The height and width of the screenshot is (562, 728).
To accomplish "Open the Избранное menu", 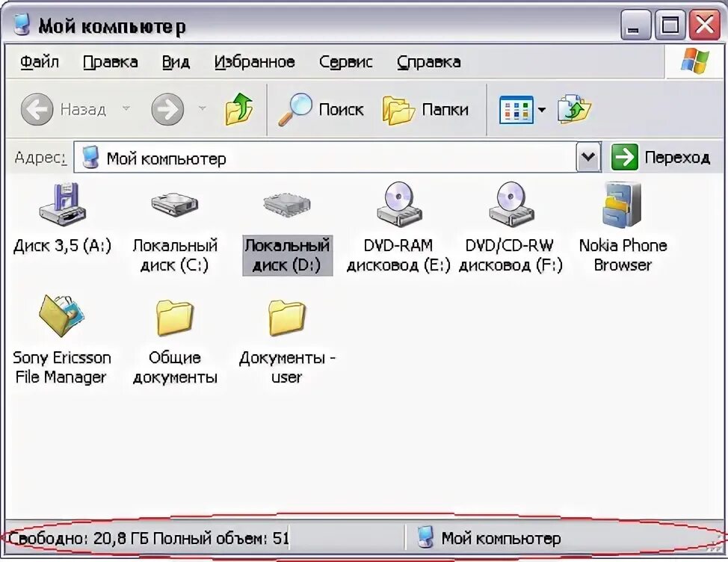I will click(254, 62).
